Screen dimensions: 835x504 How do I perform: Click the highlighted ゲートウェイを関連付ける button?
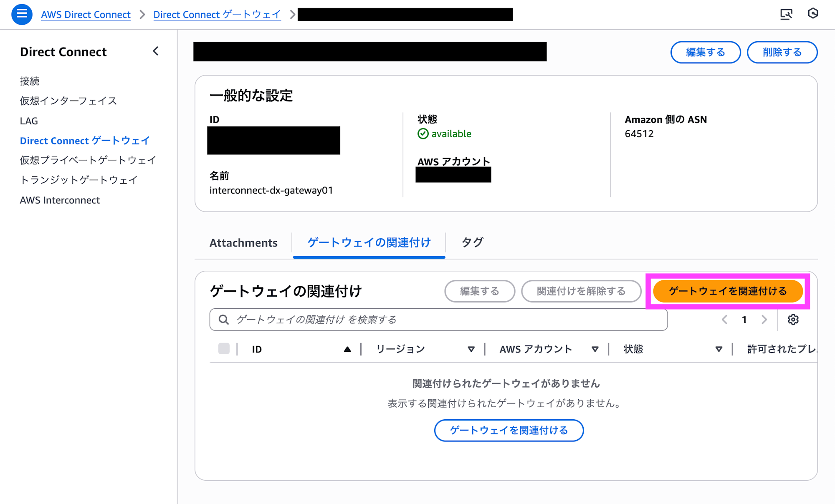(728, 291)
